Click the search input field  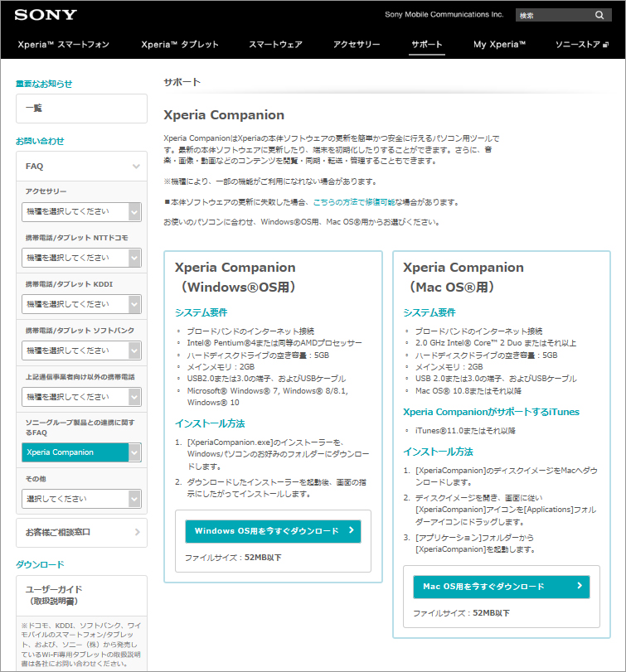coord(551,15)
